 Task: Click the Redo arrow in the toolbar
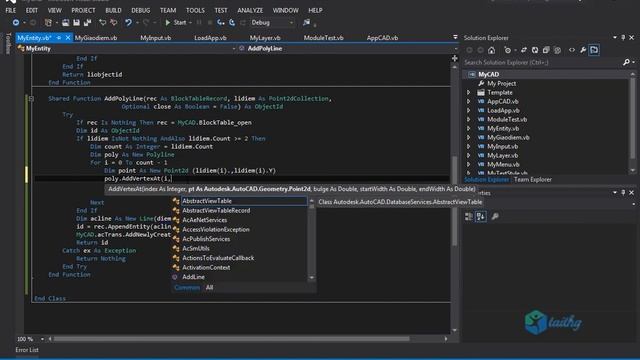146,23
